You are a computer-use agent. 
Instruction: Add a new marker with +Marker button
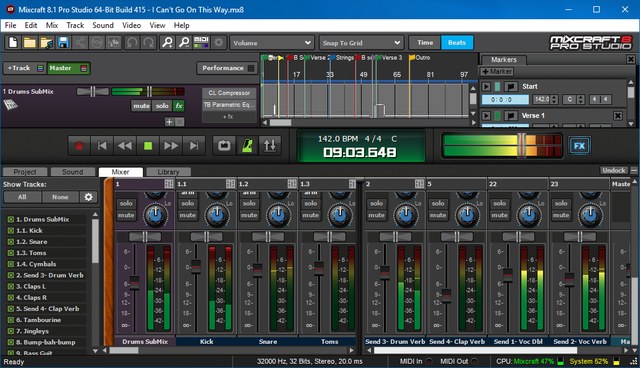pos(497,72)
